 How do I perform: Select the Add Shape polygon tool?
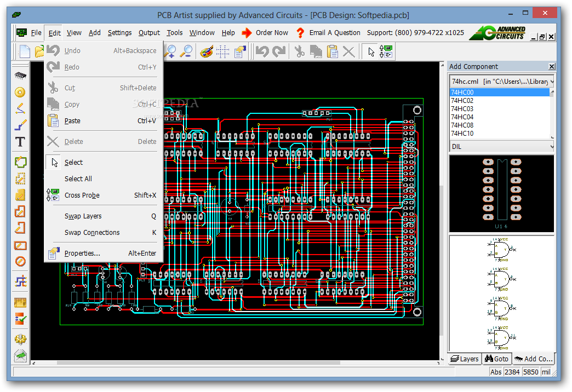point(20,211)
